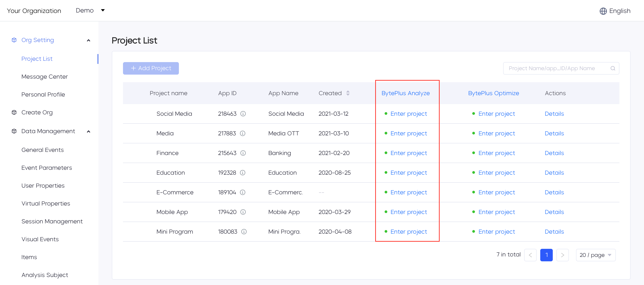The height and width of the screenshot is (285, 644).
Task: Click the Your Organization title
Action: (34, 11)
